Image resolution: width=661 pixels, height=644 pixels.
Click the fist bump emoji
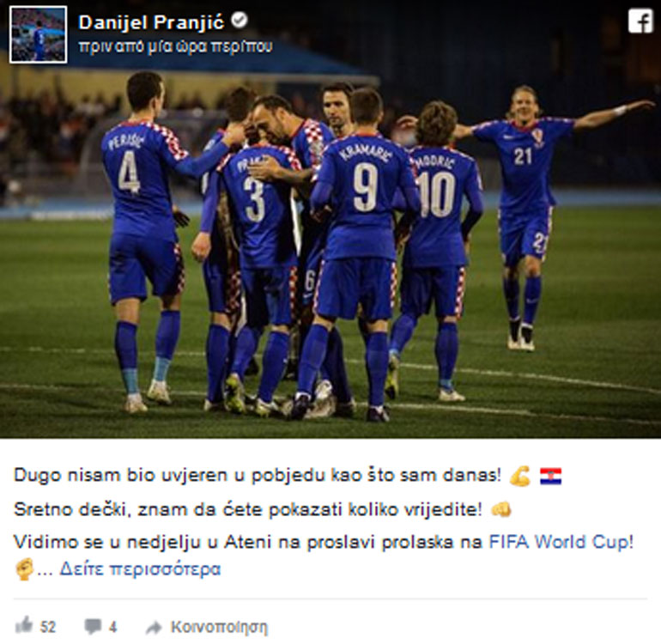coord(501,509)
